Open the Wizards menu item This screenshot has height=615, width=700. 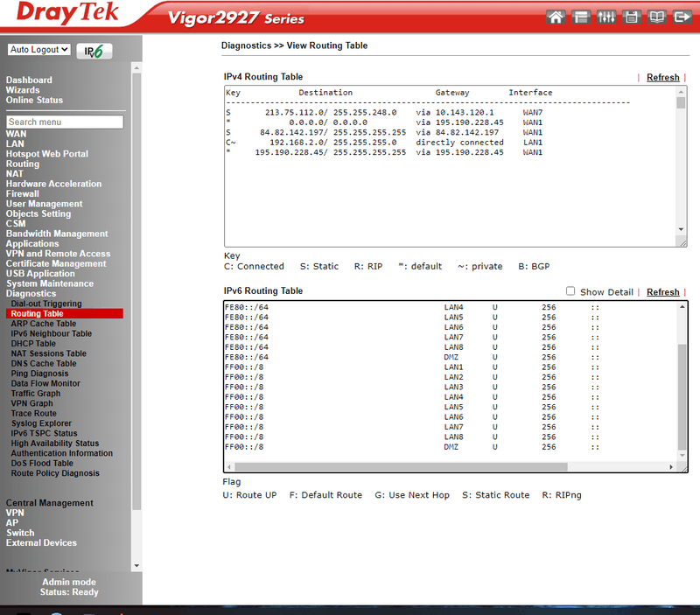[23, 90]
